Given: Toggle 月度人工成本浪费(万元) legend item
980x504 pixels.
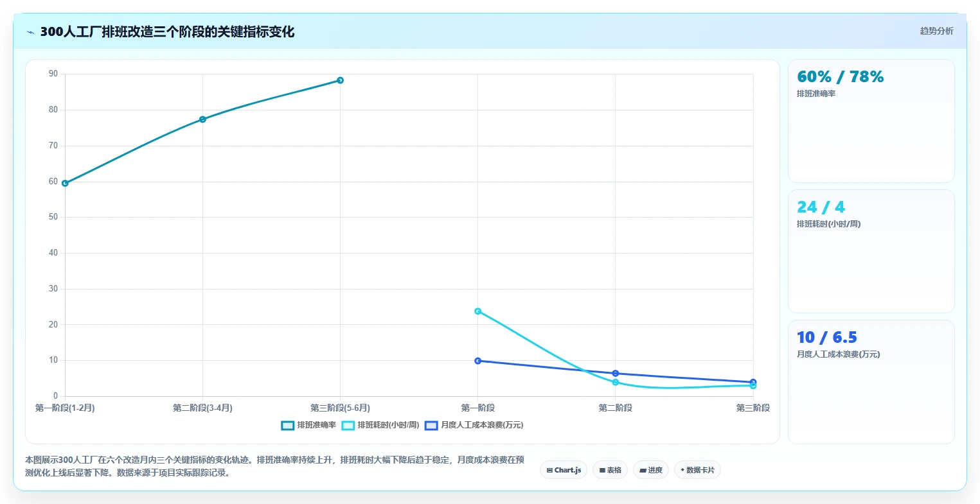Looking at the screenshot, I should pos(474,425).
